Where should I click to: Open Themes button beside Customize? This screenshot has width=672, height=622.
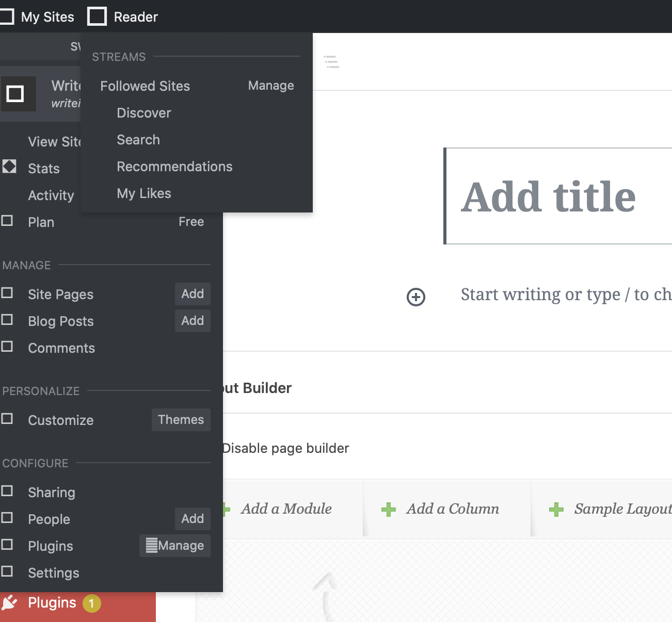[181, 420]
